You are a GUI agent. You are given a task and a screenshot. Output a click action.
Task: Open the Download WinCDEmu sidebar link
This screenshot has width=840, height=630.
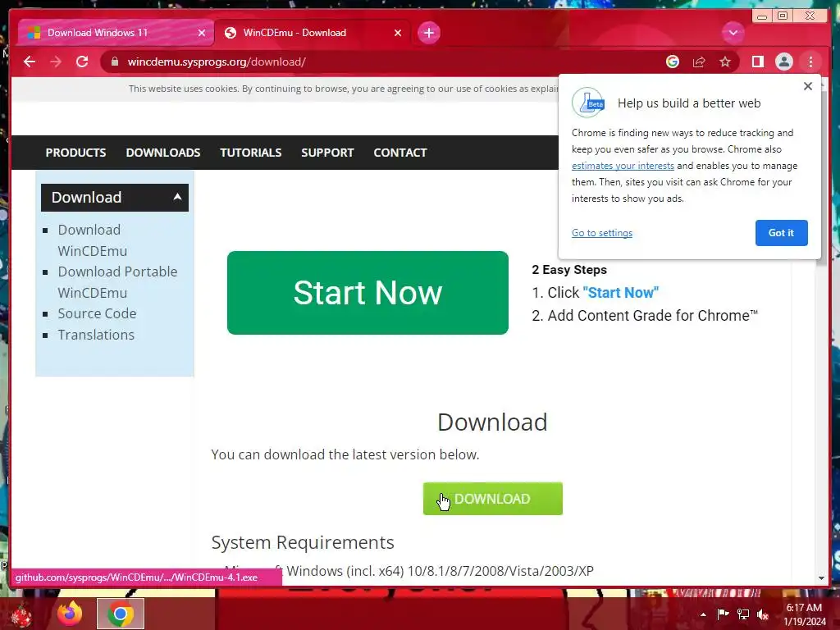[x=93, y=240]
